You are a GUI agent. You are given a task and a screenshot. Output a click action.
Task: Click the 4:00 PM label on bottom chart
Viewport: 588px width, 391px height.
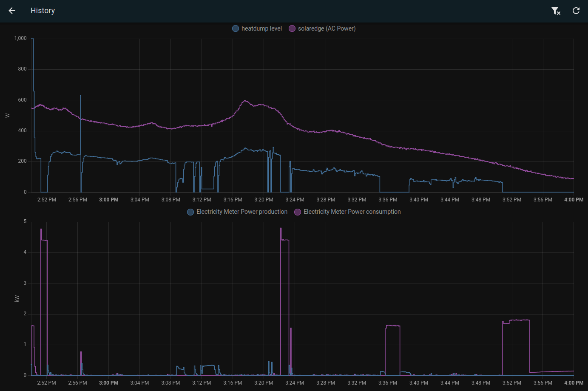coord(574,383)
